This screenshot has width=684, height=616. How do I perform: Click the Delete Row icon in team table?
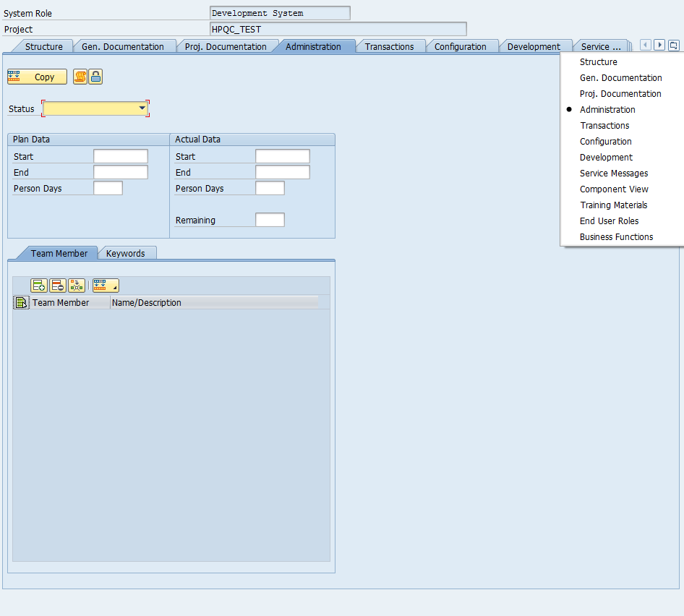(58, 286)
